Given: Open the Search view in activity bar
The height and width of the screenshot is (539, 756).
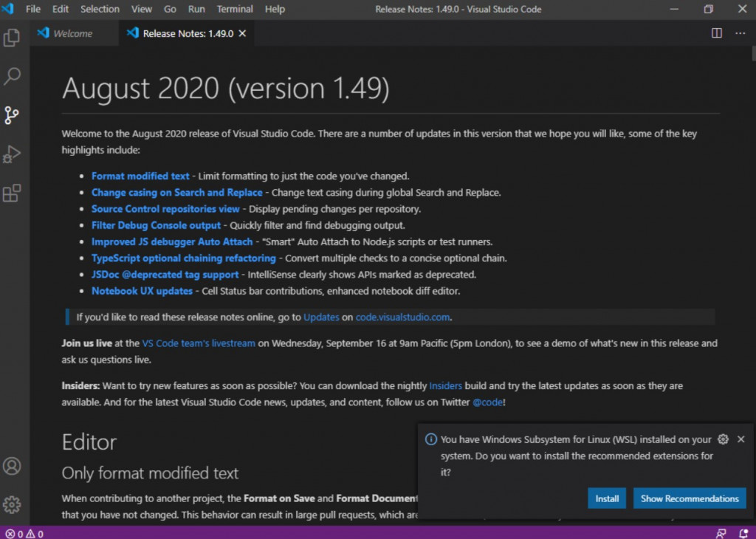Looking at the screenshot, I should click(12, 76).
